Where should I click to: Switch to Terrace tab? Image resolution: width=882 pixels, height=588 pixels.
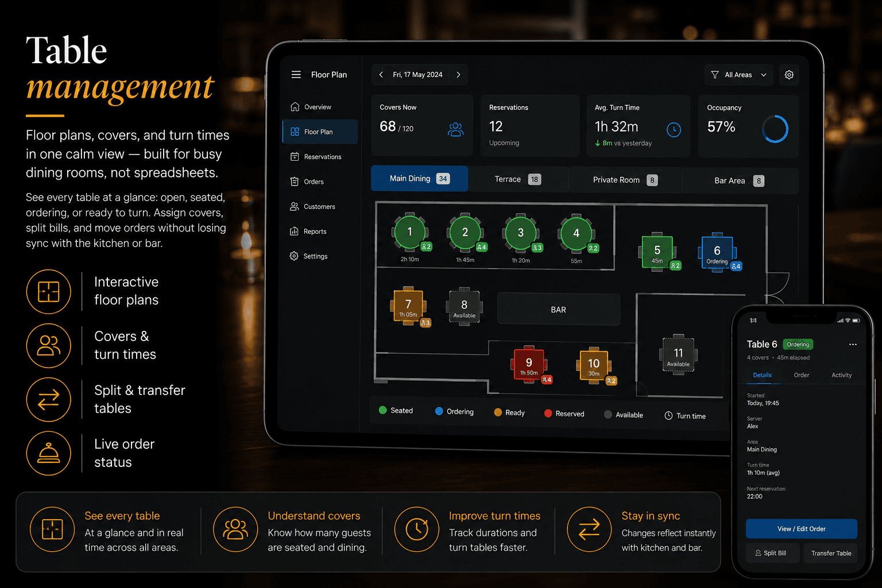click(x=517, y=179)
